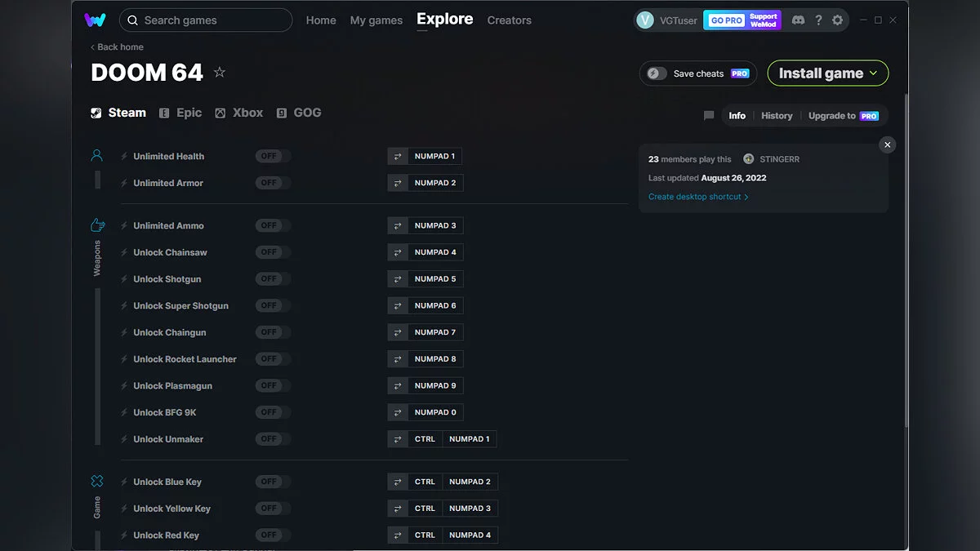Image resolution: width=980 pixels, height=551 pixels.
Task: Click swap hotkey icon for Unlimited Ammo
Action: point(398,225)
